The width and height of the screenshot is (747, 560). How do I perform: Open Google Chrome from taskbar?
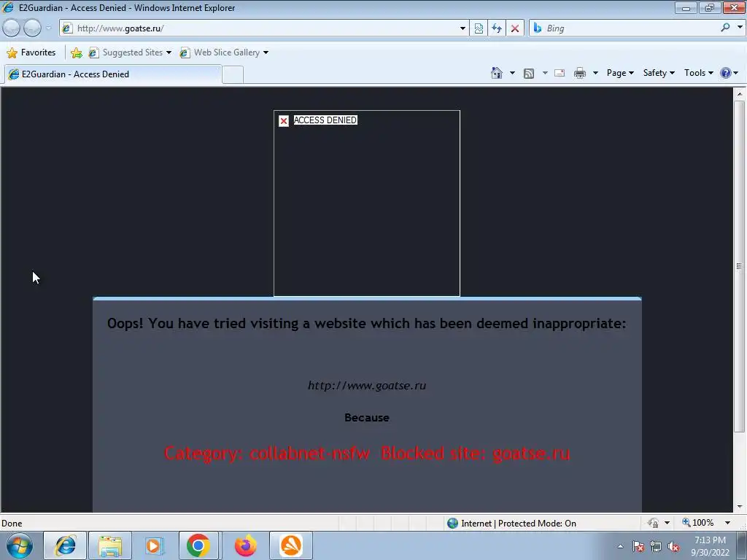point(198,545)
